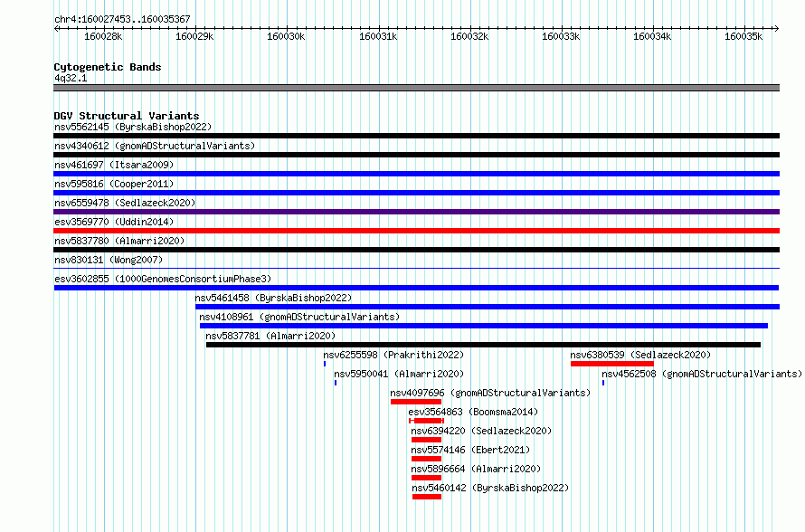The width and height of the screenshot is (805, 532).
Task: Click the gray 4q32.1 cytogenetic band bar
Action: (416, 88)
